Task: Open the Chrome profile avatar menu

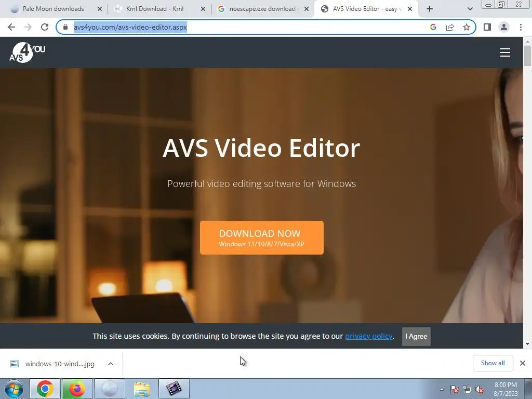Action: 504,27
